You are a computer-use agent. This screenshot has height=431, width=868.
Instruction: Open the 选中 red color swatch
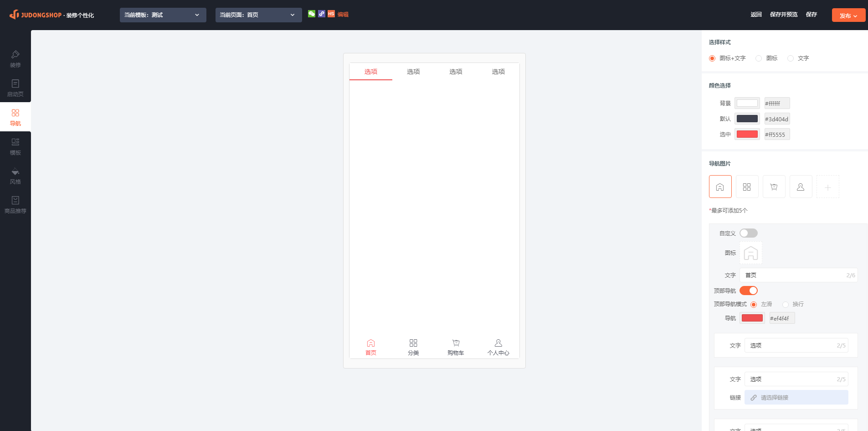747,134
